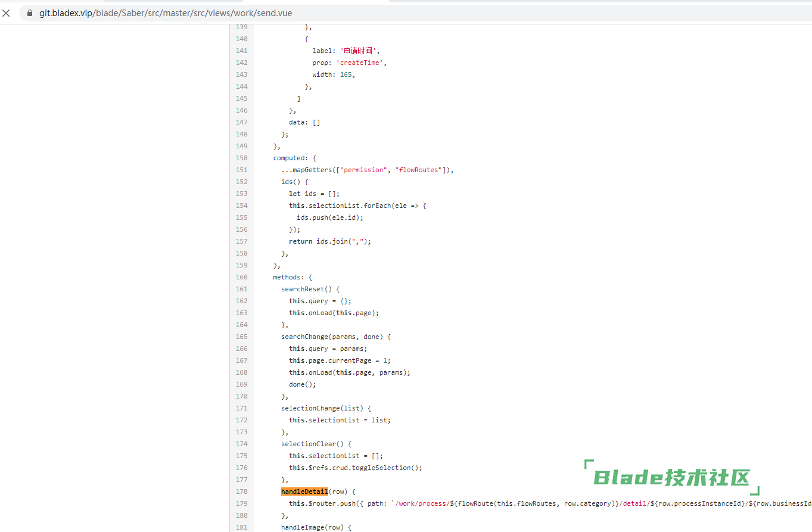Stop loading with the X button
Image resolution: width=812 pixels, height=532 pixels.
[6, 13]
